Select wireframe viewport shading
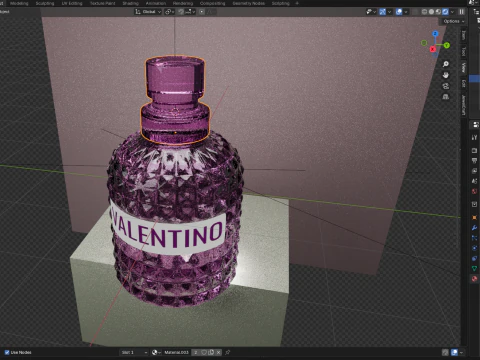480x360 pixels. point(424,12)
